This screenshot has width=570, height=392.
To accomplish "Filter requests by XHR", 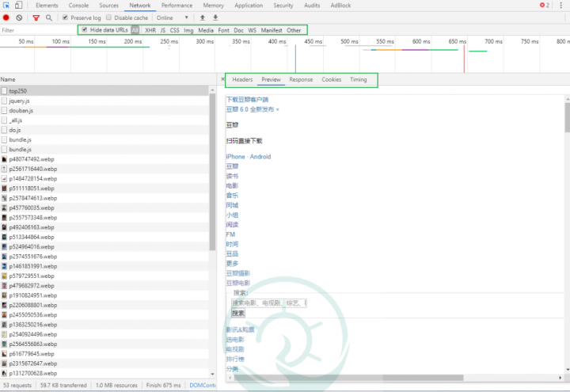I will pyautogui.click(x=150, y=30).
